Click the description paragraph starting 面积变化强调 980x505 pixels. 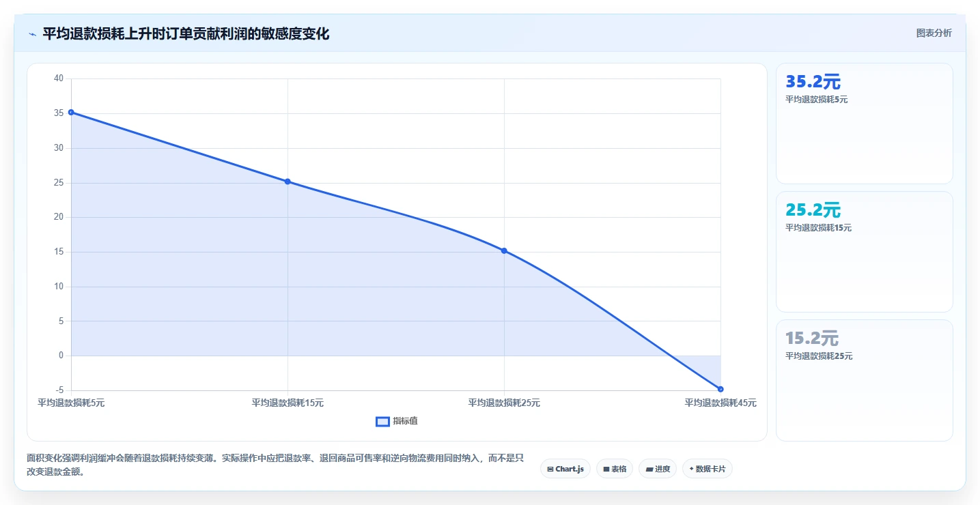click(x=275, y=465)
